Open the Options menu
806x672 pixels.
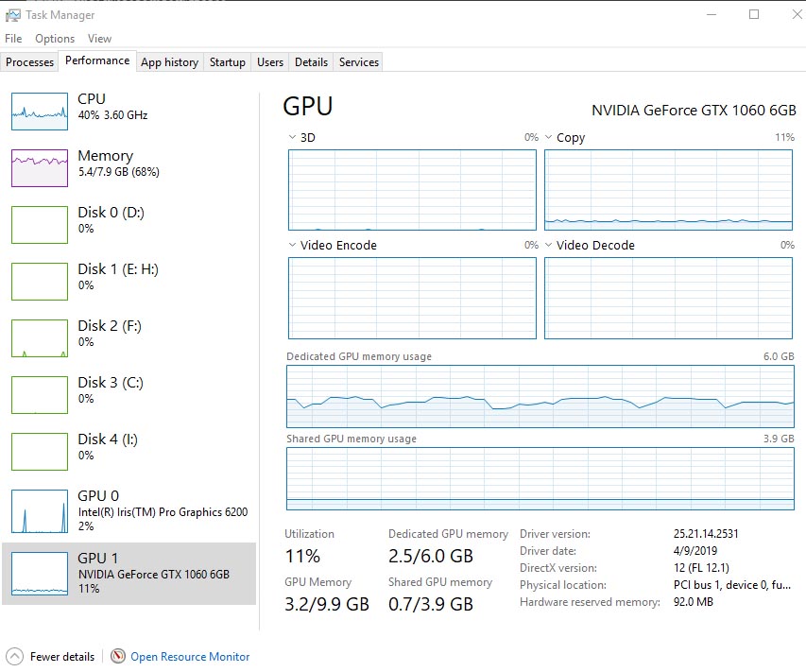(x=55, y=39)
